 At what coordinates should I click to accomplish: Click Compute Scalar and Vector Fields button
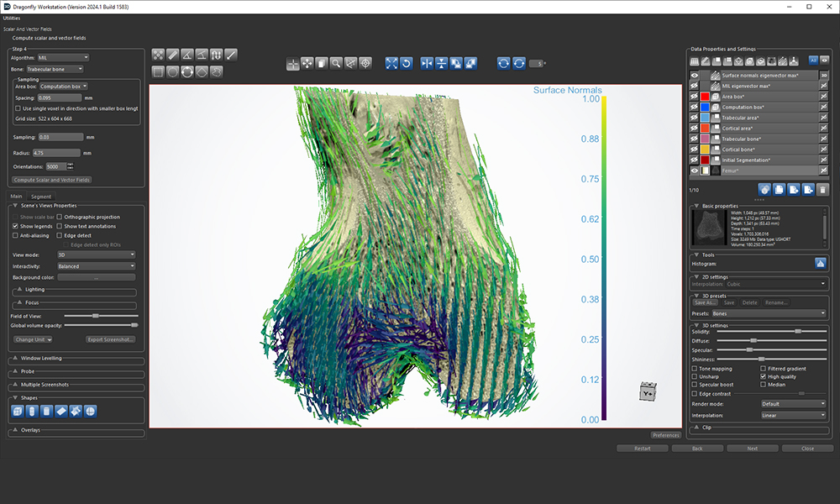pos(52,180)
